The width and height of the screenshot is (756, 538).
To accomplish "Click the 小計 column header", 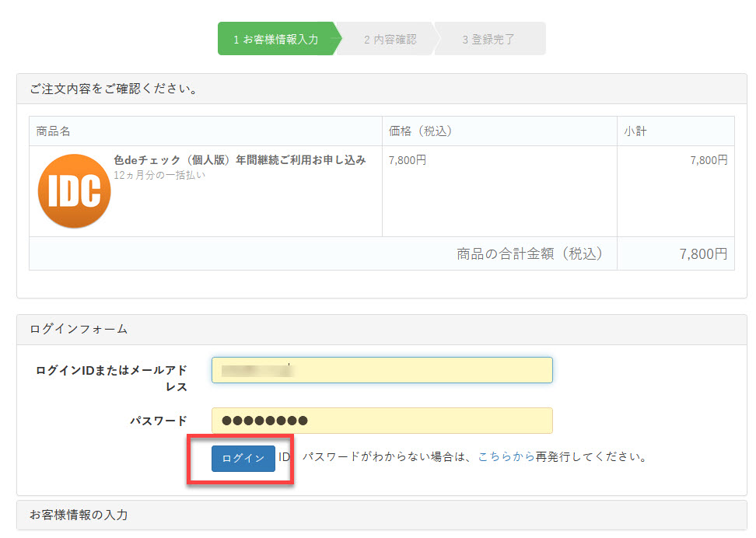I will pos(635,131).
